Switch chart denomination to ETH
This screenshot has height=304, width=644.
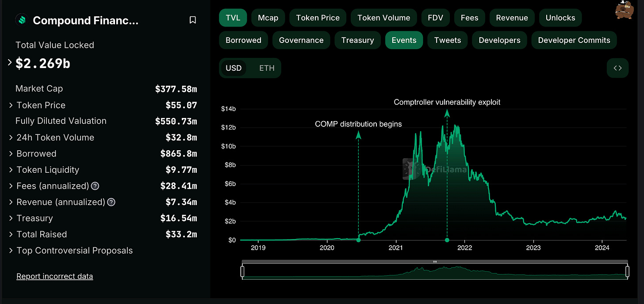coord(267,68)
